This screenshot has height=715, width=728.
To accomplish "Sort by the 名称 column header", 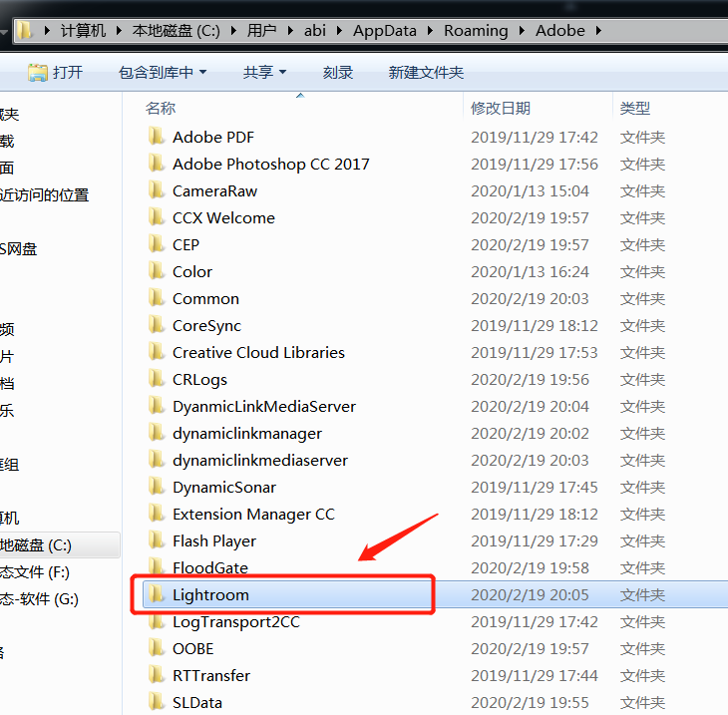I will (x=161, y=108).
